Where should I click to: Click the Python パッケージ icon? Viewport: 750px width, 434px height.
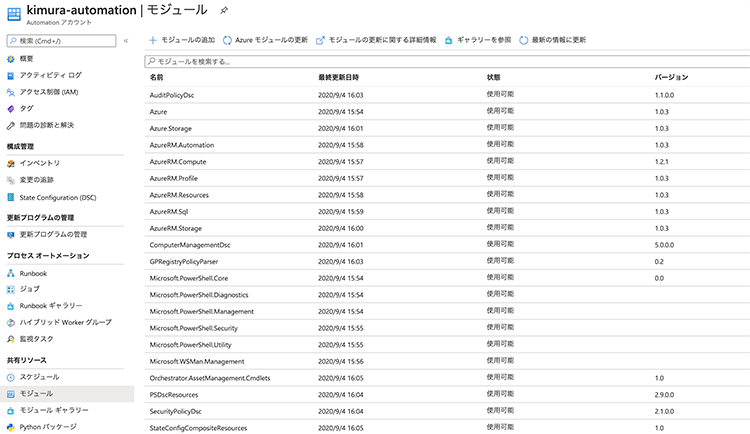coord(12,427)
